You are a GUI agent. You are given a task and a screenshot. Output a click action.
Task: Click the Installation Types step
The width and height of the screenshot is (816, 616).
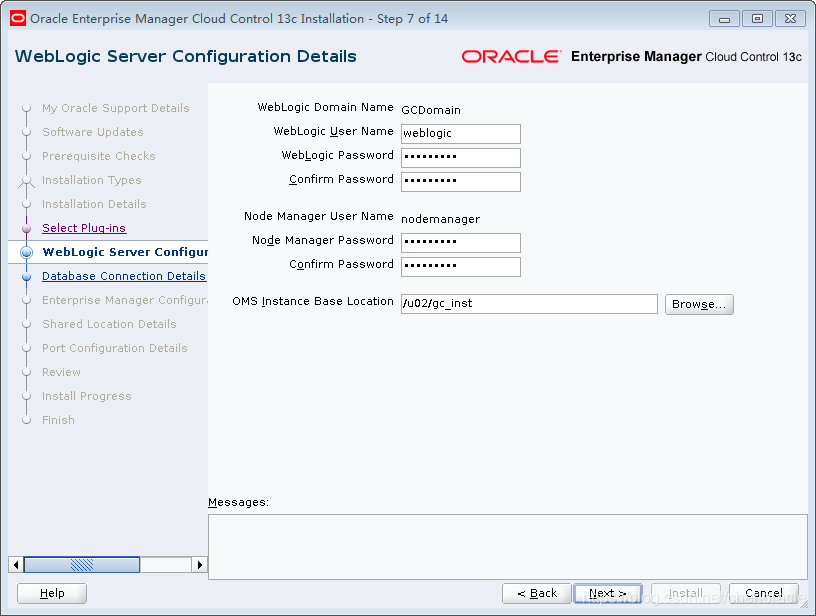(92, 180)
